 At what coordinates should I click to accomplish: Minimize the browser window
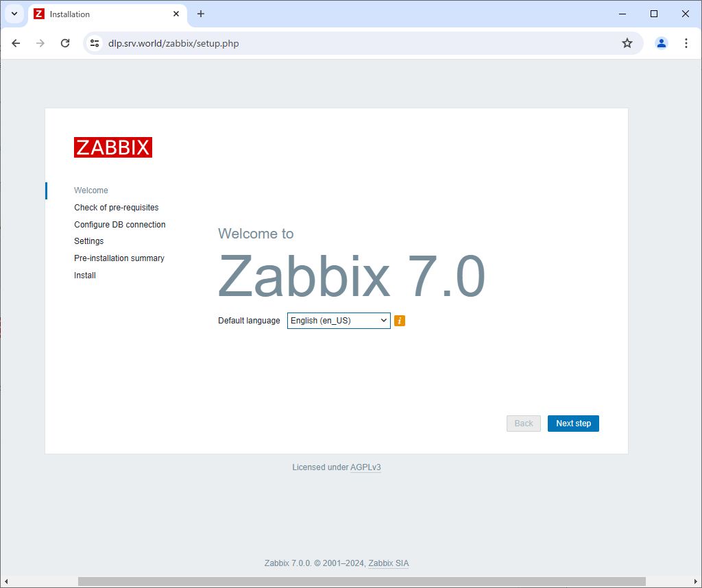click(622, 14)
